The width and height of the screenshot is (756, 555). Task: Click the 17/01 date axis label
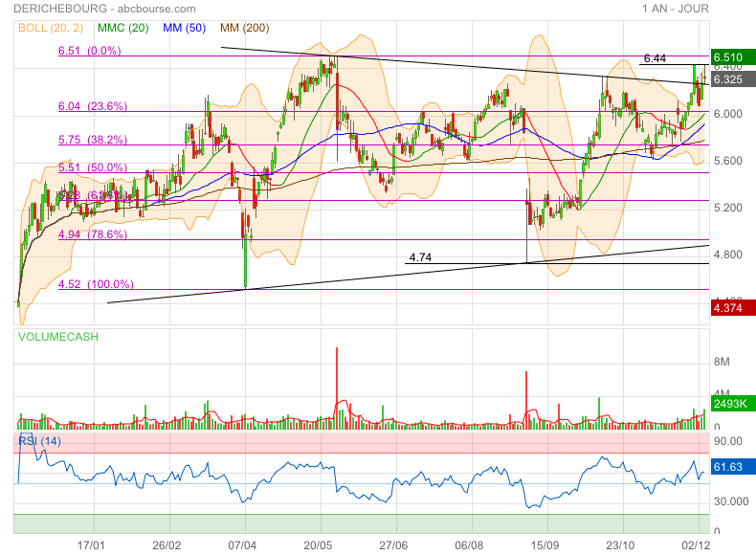(x=91, y=545)
